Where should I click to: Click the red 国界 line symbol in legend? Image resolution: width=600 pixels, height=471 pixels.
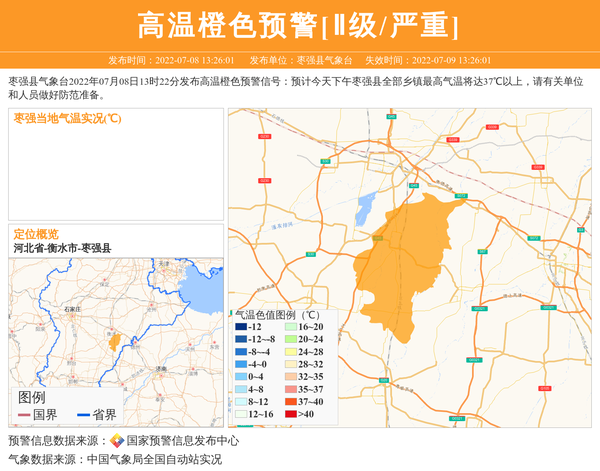pyautogui.click(x=24, y=415)
